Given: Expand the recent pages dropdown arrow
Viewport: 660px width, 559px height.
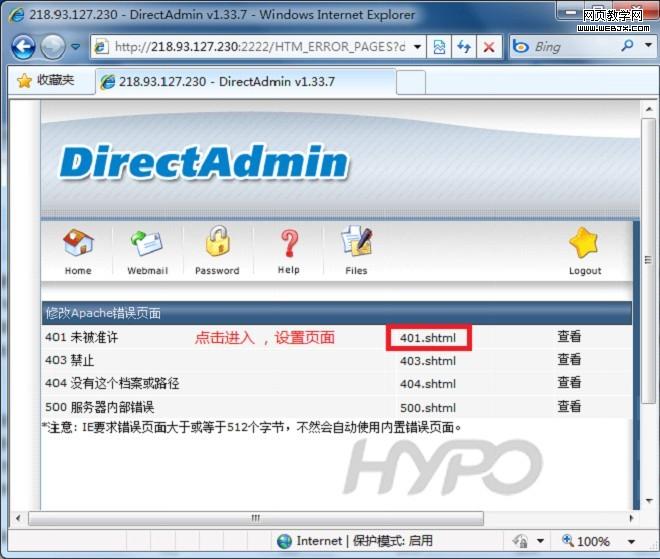Looking at the screenshot, I should (x=75, y=47).
